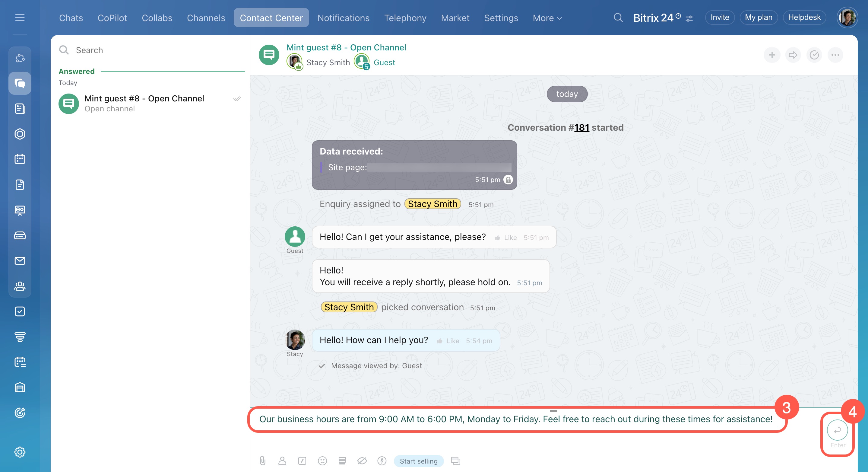
Task: Open the emoji smiley picker
Action: (322, 461)
